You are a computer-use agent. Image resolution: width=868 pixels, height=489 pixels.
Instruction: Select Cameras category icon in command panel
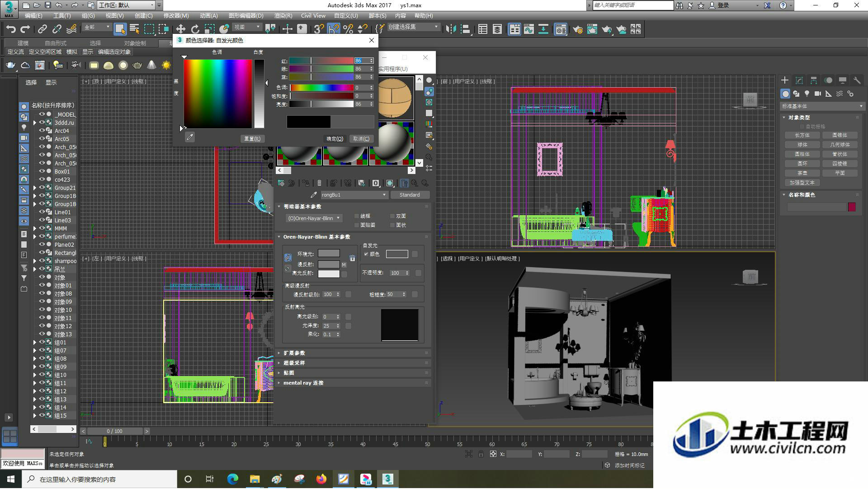tap(818, 94)
